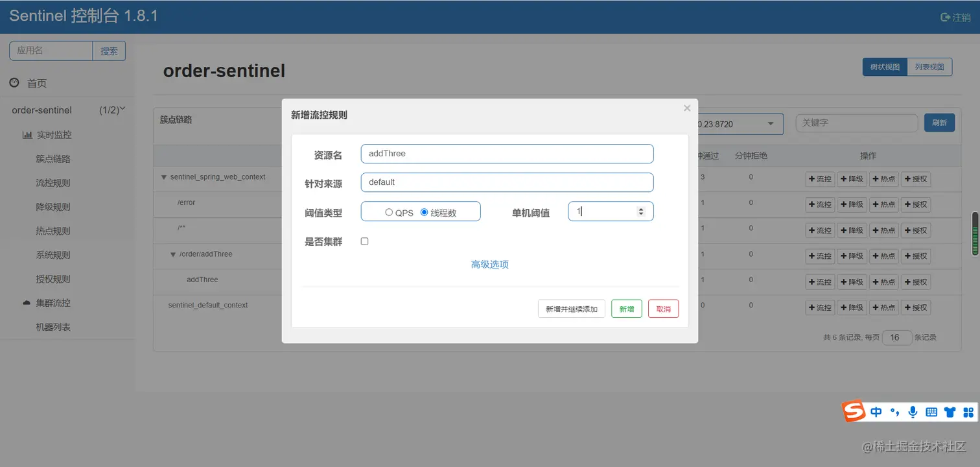Click +授权 for /order/addThree row
The image size is (980, 467).
pos(915,256)
